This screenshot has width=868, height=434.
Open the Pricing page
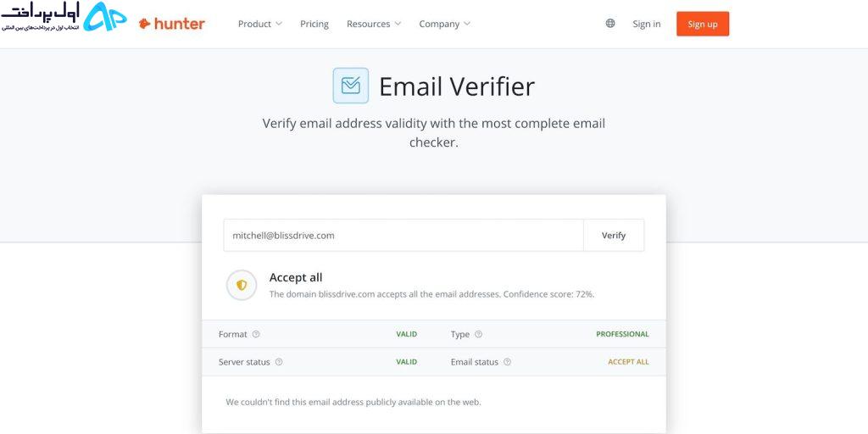pos(314,24)
